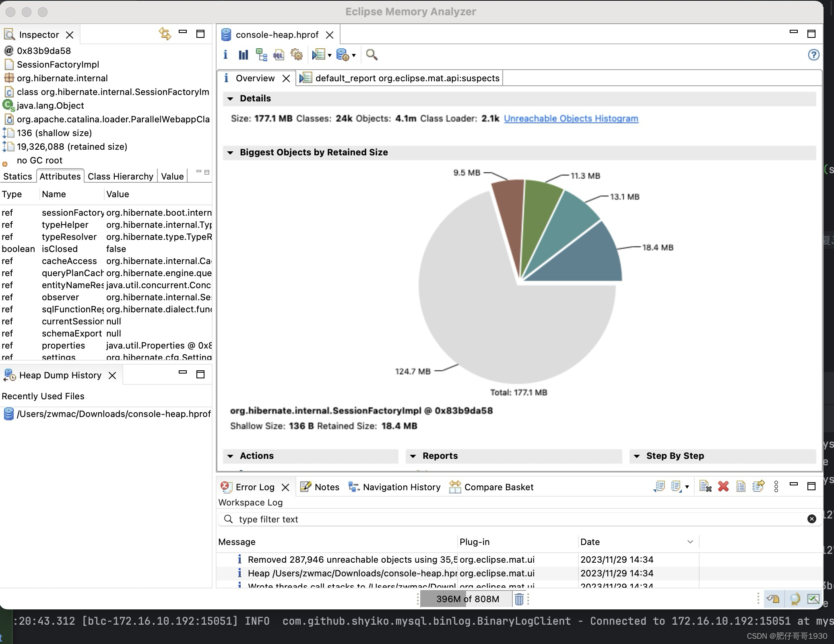
Task: Open the Compare Basket tab
Action: tap(491, 487)
